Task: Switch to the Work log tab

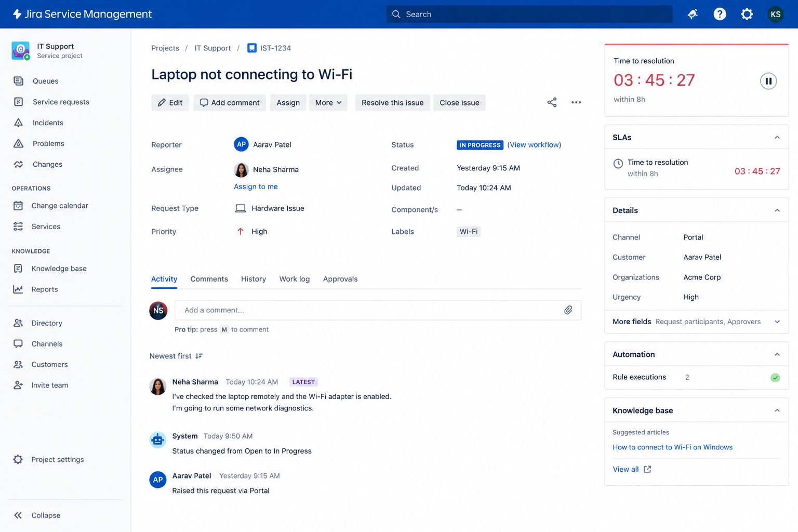Action: pyautogui.click(x=295, y=279)
